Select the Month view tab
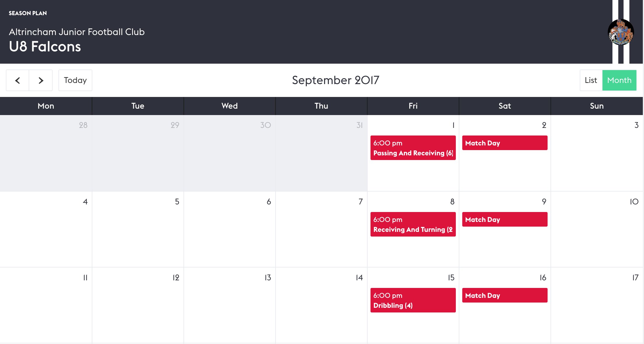The height and width of the screenshot is (344, 644). coord(619,80)
